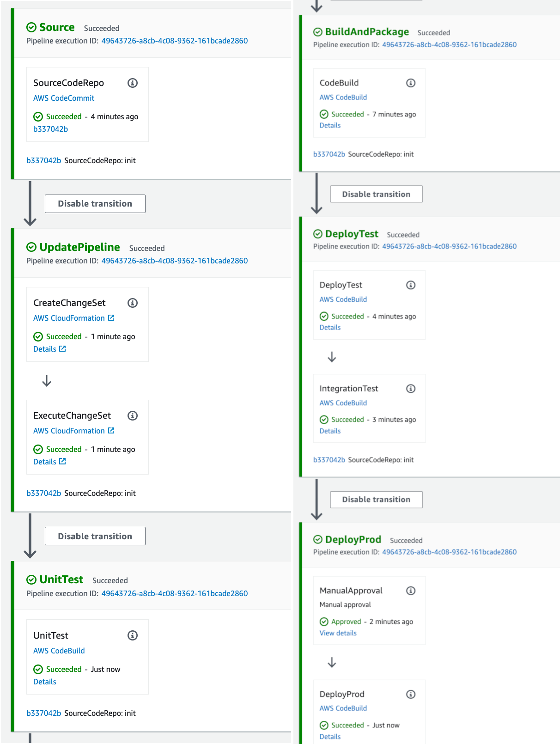Open external link icon next to CreateChangeSet Details
The height and width of the screenshot is (744, 560).
click(62, 349)
